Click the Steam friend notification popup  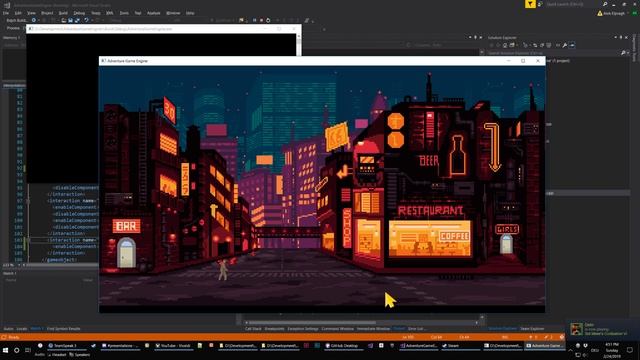coord(602,329)
